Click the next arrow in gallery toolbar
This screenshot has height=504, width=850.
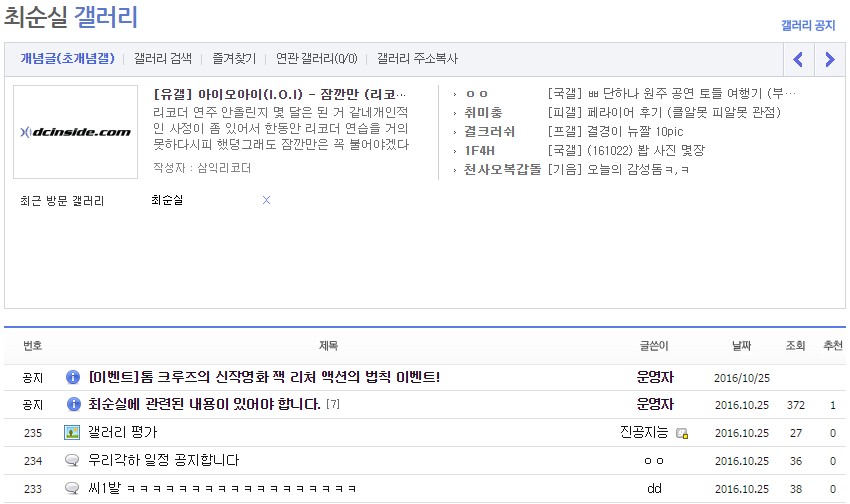pyautogui.click(x=829, y=60)
